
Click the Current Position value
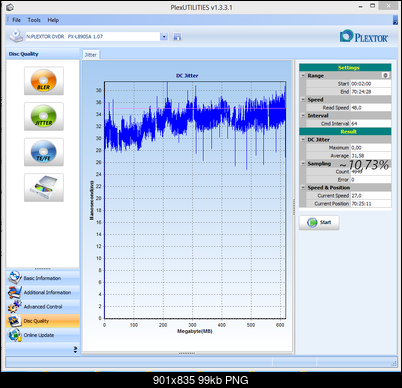coord(371,204)
